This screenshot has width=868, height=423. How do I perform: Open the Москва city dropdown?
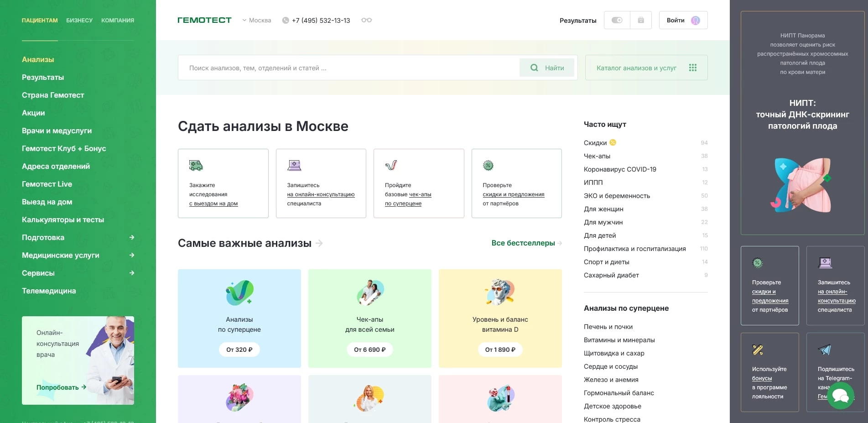[257, 20]
